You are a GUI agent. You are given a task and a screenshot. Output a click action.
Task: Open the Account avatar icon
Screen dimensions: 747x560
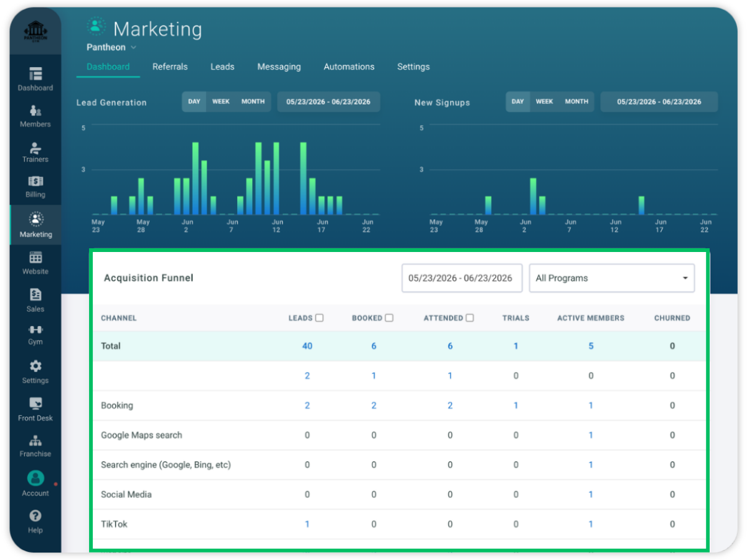point(35,478)
